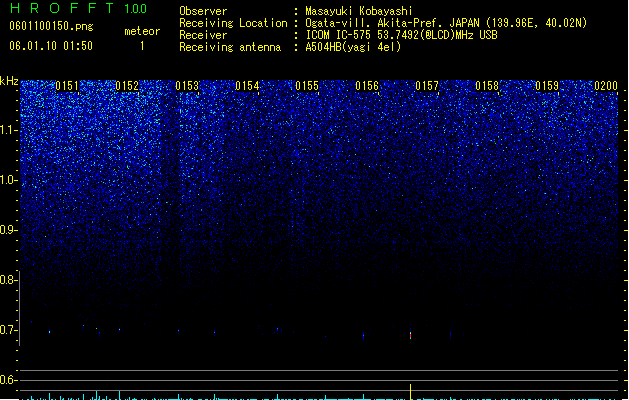The image size is (629, 400).
Task: Select the 1.0 frequency axis label
Action: [8, 180]
